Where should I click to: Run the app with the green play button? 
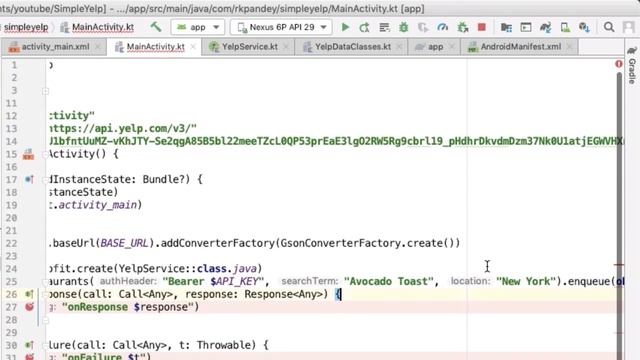tap(345, 27)
